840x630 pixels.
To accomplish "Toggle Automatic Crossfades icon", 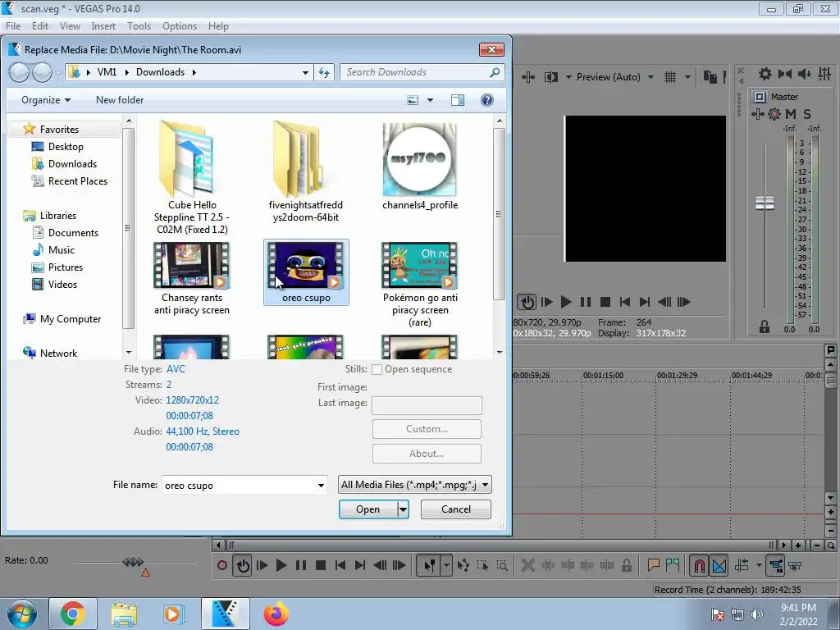I will [x=719, y=565].
